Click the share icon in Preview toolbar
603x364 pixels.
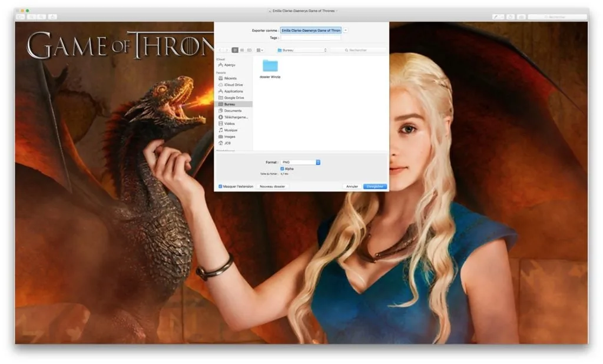point(52,17)
